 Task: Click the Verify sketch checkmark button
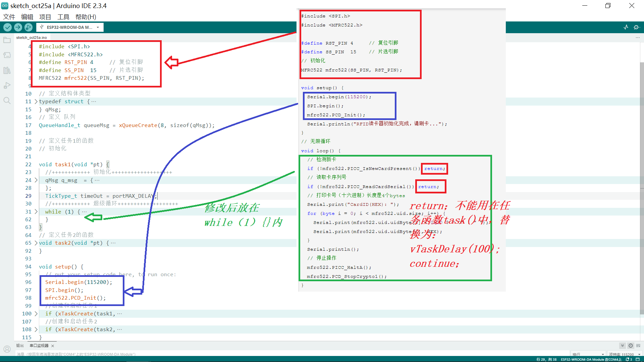(7, 27)
